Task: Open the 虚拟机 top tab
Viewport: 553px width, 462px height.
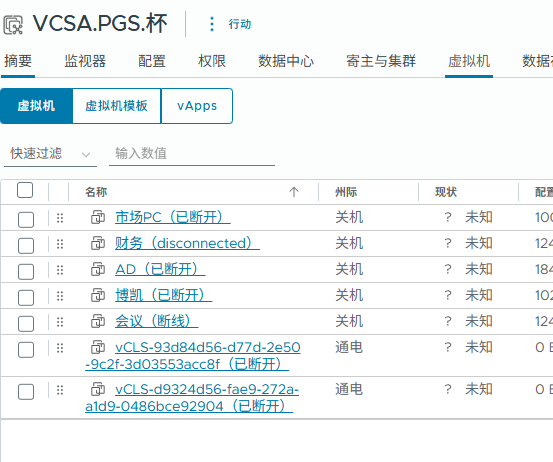Action: [469, 61]
